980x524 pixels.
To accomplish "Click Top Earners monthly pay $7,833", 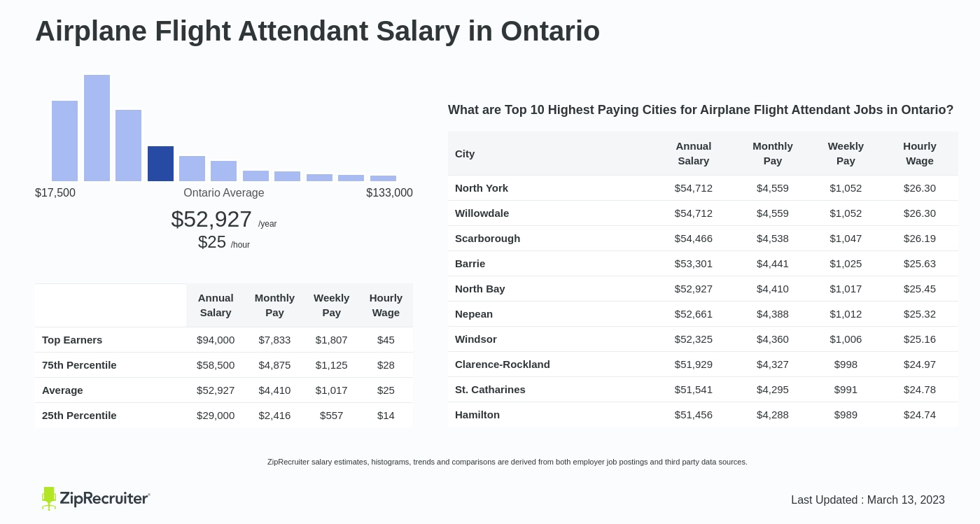I will click(274, 339).
